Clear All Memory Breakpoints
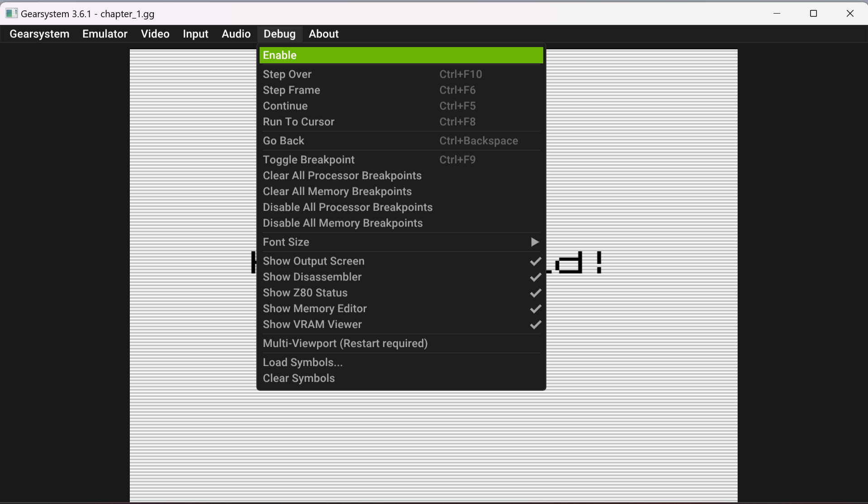This screenshot has width=868, height=504. (401, 191)
